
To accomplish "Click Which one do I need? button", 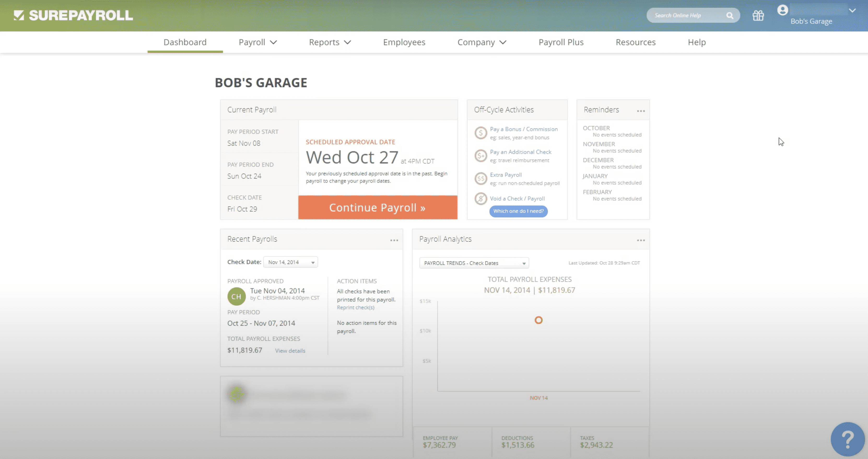I will [x=517, y=210].
